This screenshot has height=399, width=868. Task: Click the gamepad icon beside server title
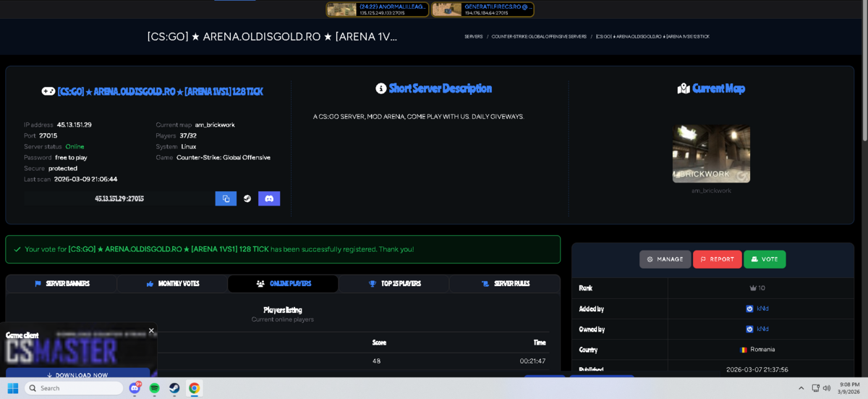coord(48,92)
